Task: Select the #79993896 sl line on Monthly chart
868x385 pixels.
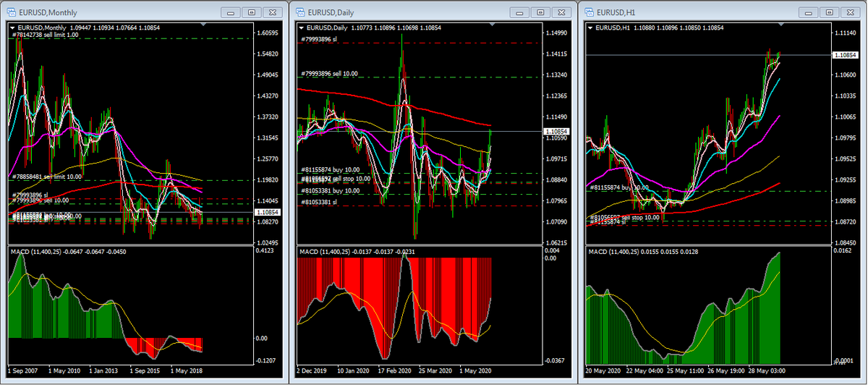Action: pos(30,195)
